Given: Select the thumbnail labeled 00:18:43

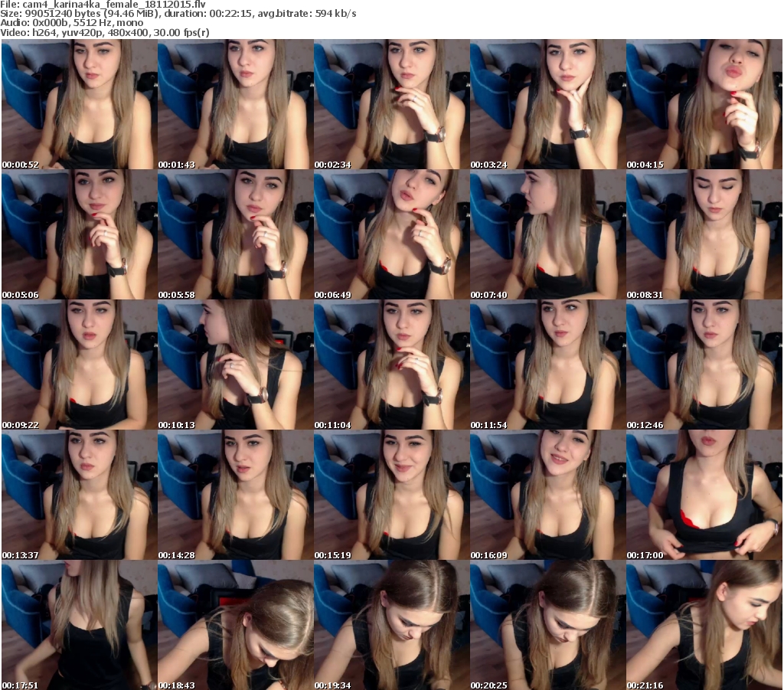Looking at the screenshot, I should [x=236, y=625].
